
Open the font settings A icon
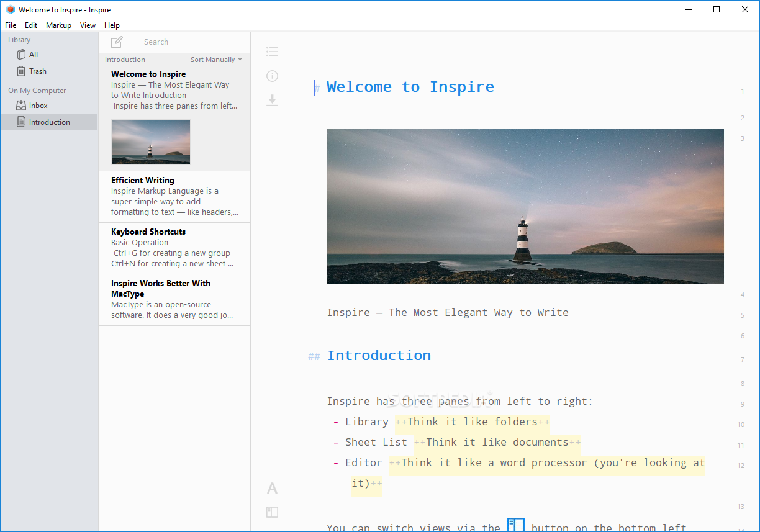point(272,489)
